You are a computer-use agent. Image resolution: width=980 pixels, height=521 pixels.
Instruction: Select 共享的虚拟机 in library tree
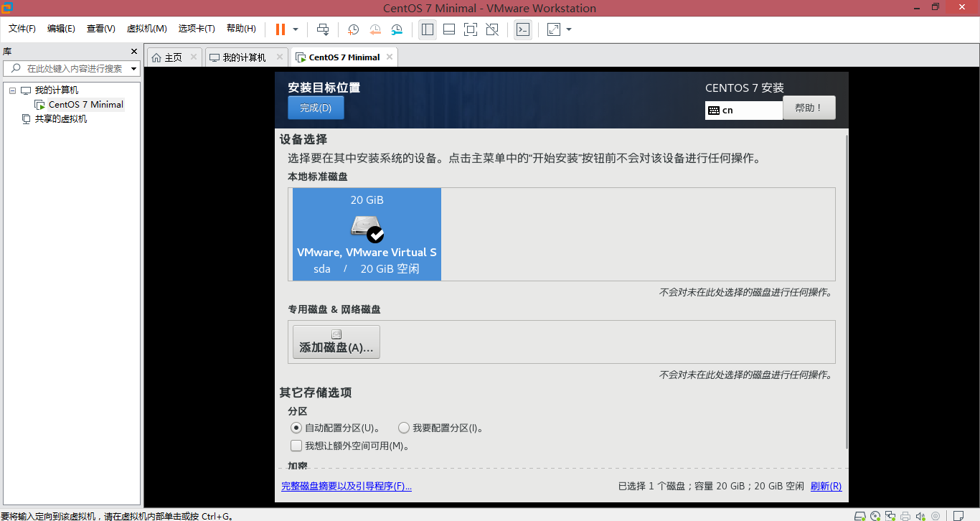[61, 119]
